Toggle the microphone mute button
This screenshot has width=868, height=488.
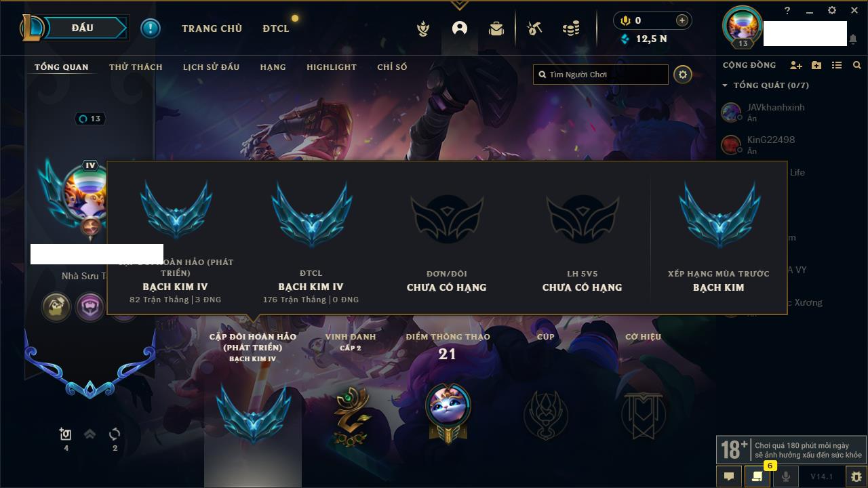(x=785, y=476)
